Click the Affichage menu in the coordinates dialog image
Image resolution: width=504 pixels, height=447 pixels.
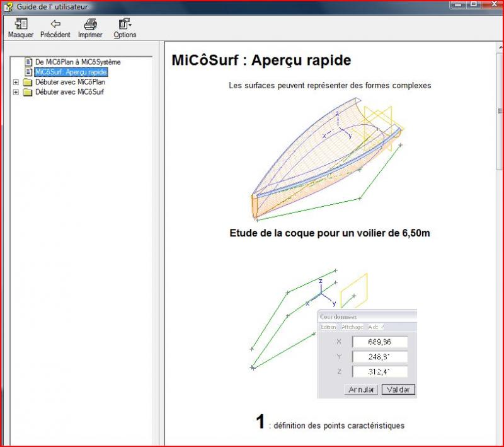click(x=352, y=327)
